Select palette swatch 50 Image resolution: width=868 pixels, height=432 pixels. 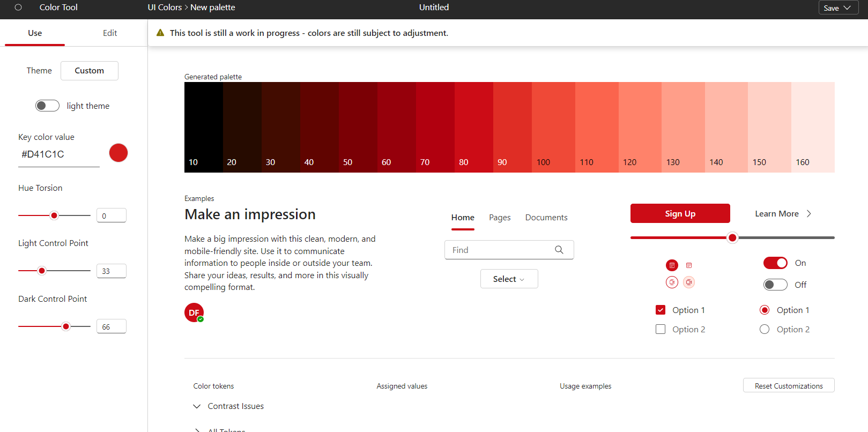pyautogui.click(x=358, y=127)
